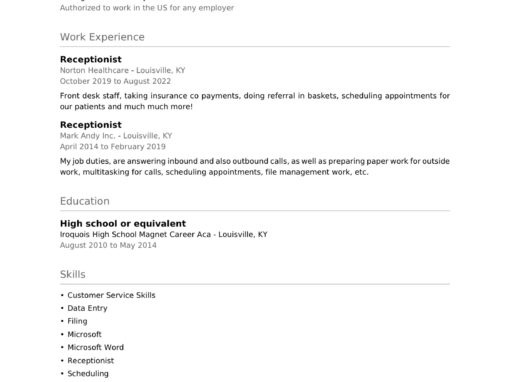
Task: Click the August 2010 to May 2014 dates
Action: [x=108, y=245]
